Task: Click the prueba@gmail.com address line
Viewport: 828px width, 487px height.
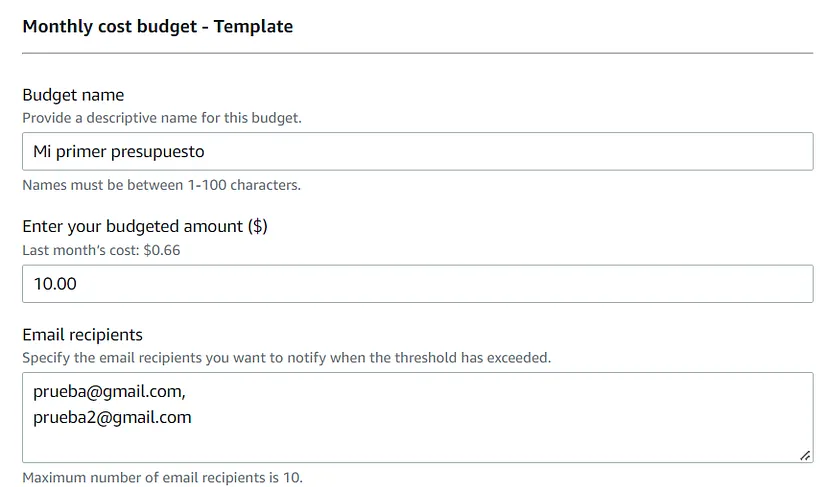Action: click(x=109, y=391)
